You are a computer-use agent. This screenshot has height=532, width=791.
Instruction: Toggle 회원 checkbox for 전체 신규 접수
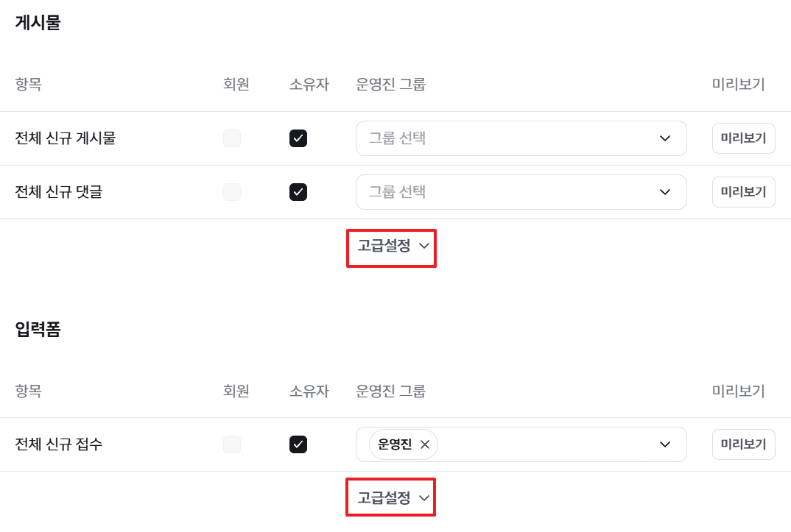tap(232, 444)
